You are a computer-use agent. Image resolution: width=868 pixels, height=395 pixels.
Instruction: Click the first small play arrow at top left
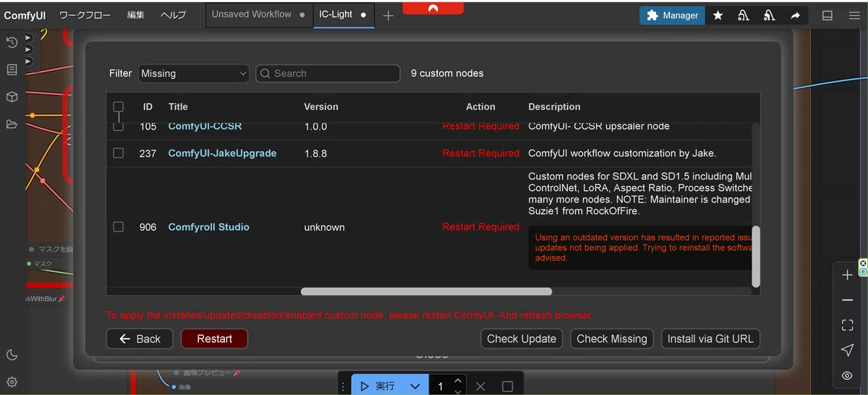28,38
